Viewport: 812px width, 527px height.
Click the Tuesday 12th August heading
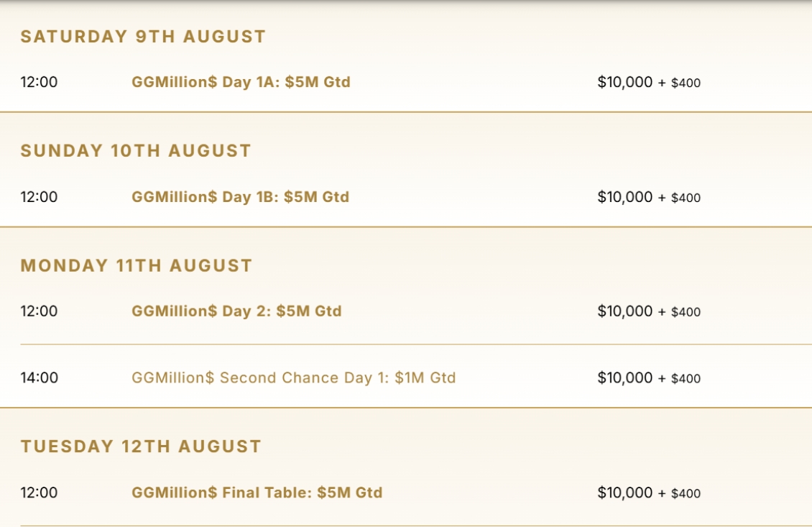click(141, 446)
